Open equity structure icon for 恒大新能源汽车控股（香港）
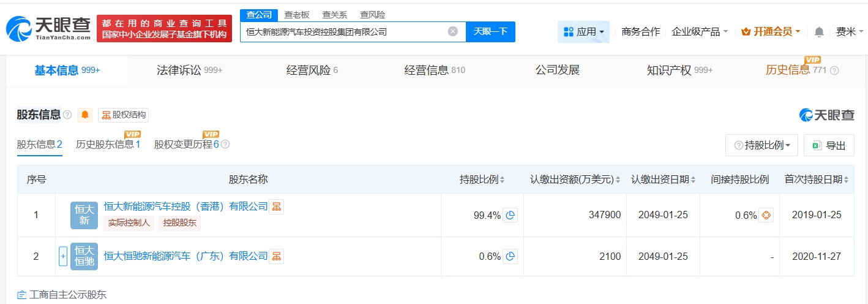Image resolution: width=868 pixels, height=304 pixels. 276,207
